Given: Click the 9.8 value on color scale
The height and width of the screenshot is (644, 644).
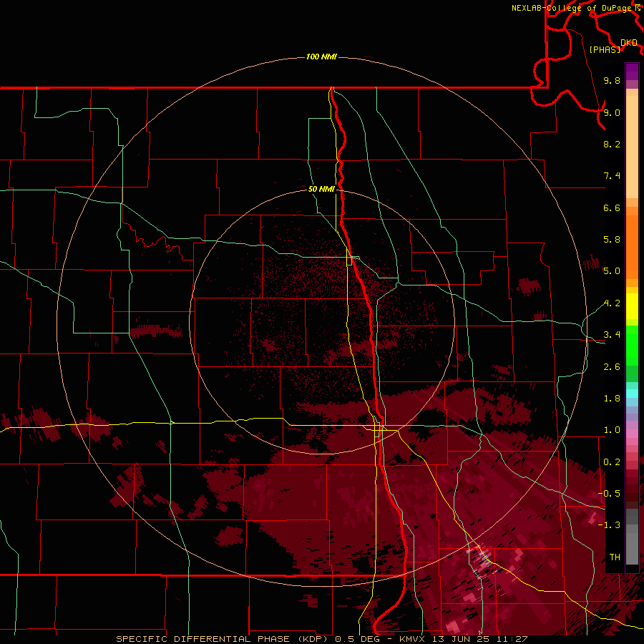Looking at the screenshot, I should point(612,80).
